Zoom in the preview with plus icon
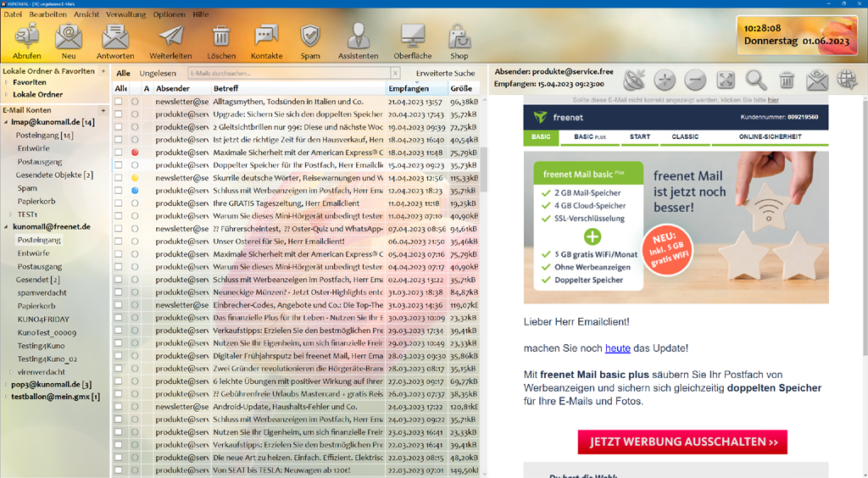 (665, 81)
